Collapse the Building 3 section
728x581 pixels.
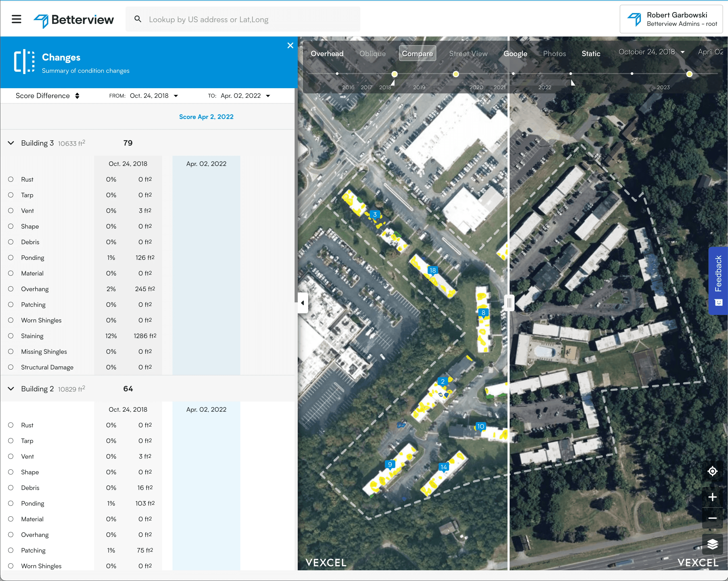[11, 143]
